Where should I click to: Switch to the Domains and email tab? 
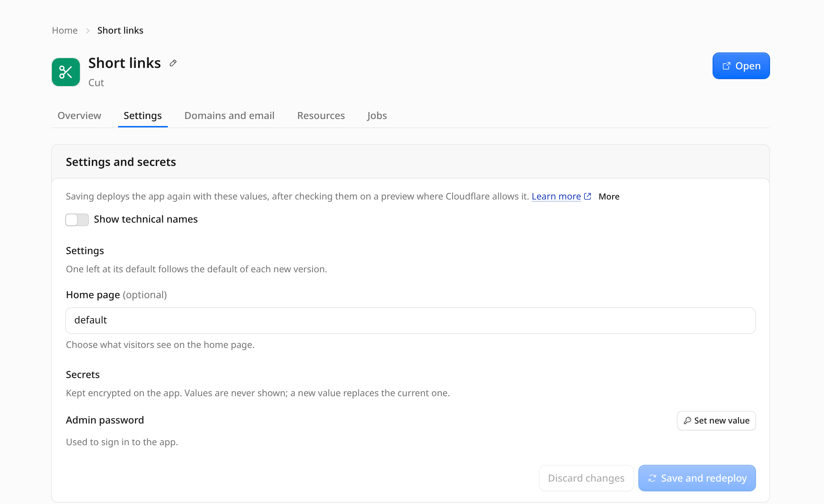tap(229, 115)
